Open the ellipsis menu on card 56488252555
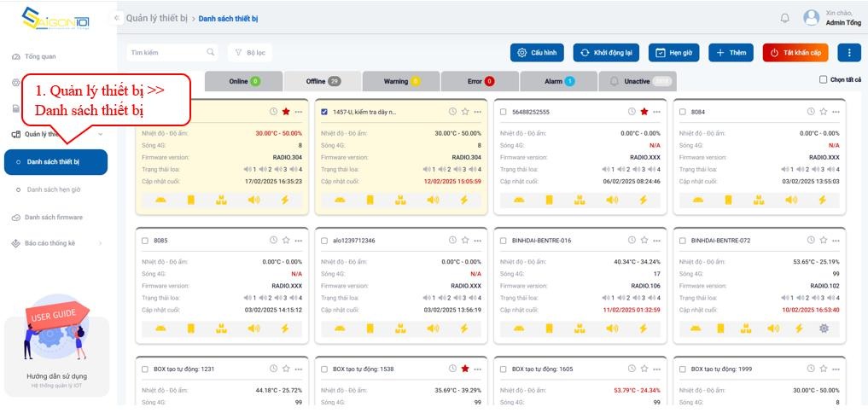The height and width of the screenshot is (413, 868). coord(656,112)
